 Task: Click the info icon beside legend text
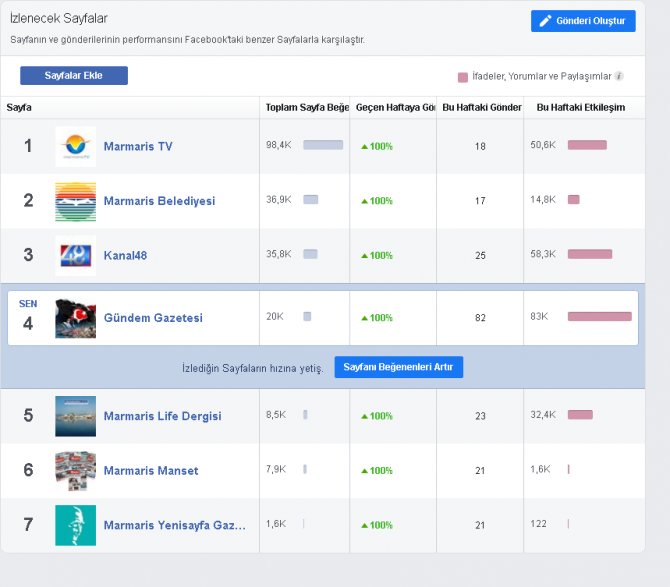pyautogui.click(x=619, y=76)
